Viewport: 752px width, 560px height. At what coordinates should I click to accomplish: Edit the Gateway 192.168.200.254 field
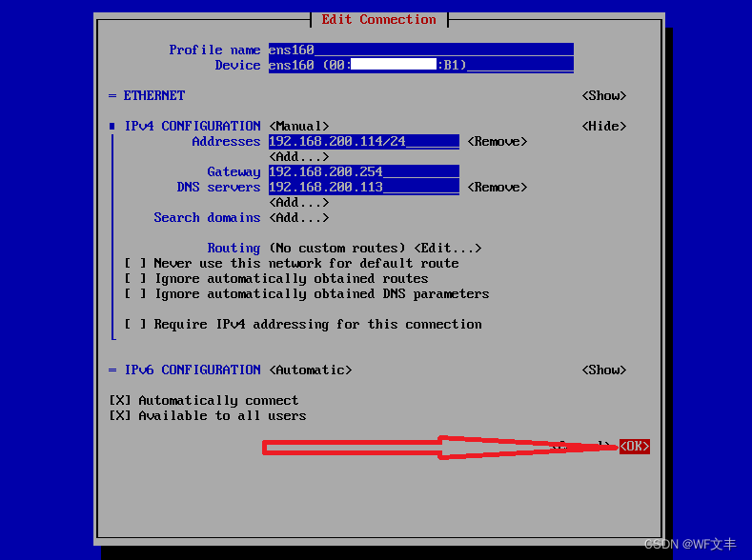pos(363,171)
